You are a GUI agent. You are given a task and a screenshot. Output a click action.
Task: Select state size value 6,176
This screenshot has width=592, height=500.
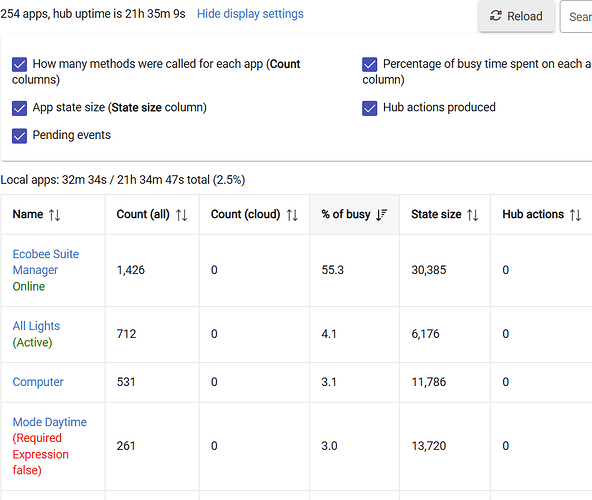pos(425,334)
